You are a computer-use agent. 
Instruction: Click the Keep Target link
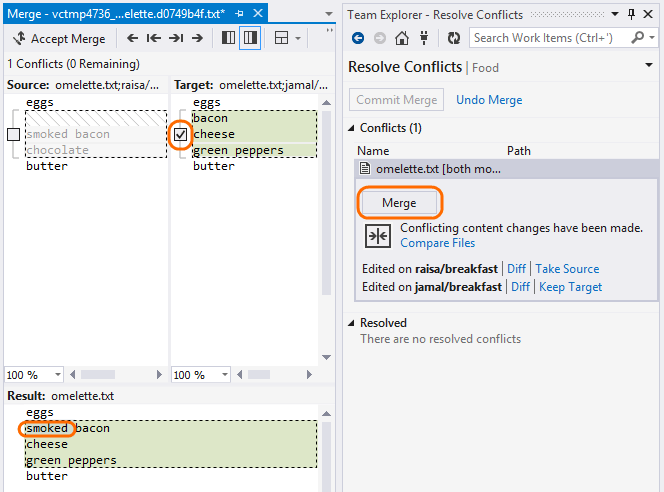coord(570,287)
